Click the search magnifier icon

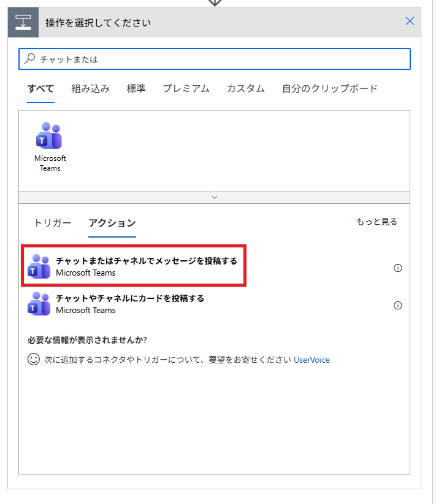(x=29, y=59)
